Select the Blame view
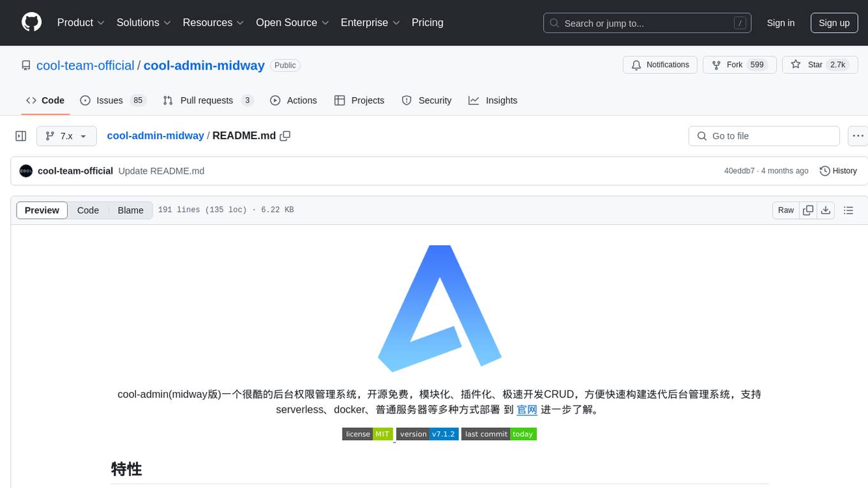The width and height of the screenshot is (868, 488). click(x=131, y=210)
